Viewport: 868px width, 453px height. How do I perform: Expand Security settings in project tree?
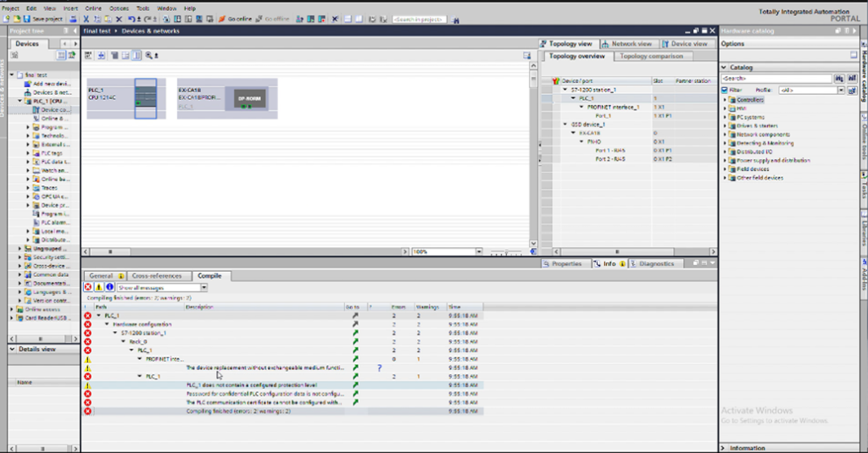(x=20, y=257)
